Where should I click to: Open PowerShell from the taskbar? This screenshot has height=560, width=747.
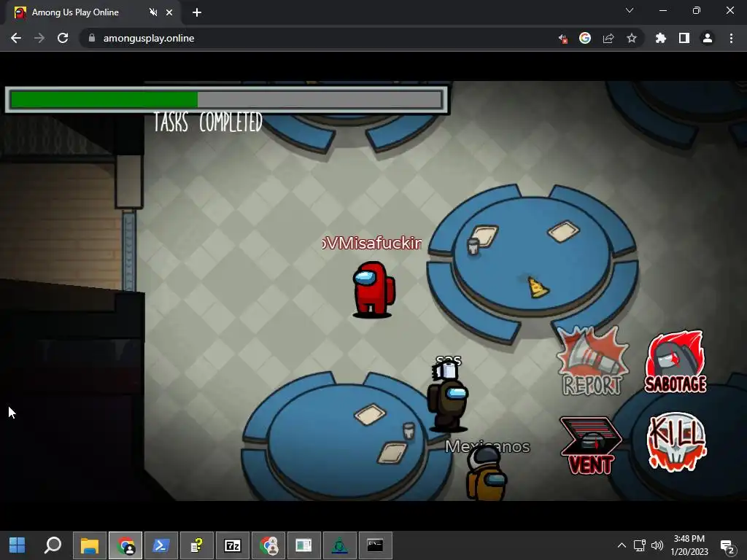tap(161, 545)
